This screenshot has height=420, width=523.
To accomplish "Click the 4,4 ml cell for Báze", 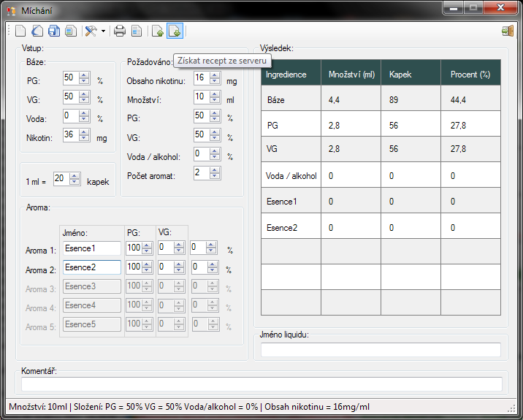I will coord(351,99).
